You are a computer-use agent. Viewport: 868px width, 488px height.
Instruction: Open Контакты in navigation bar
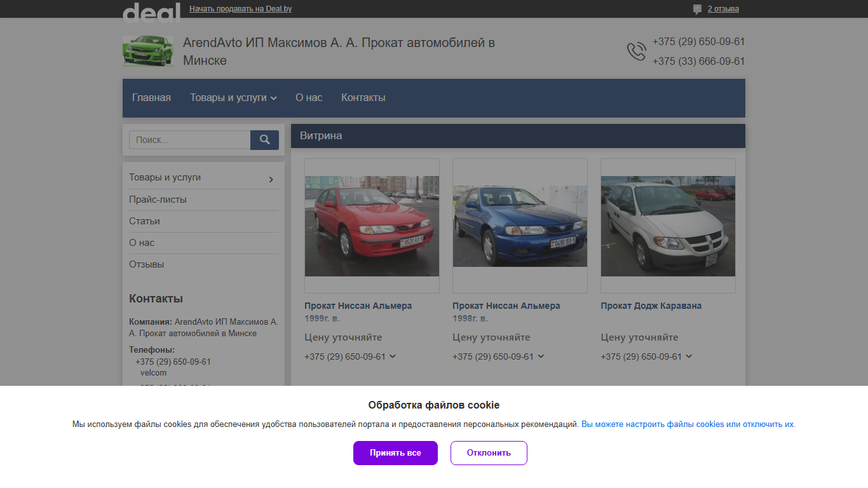[x=363, y=98]
